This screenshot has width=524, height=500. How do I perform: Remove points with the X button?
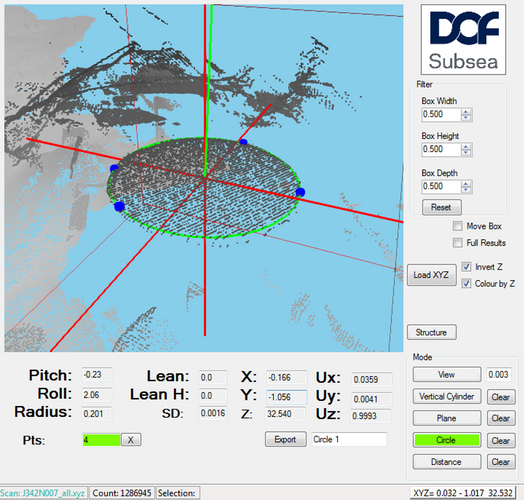click(x=131, y=440)
